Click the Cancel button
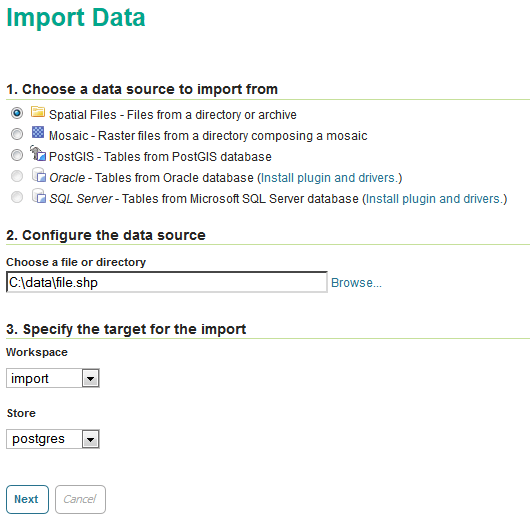 pos(80,499)
